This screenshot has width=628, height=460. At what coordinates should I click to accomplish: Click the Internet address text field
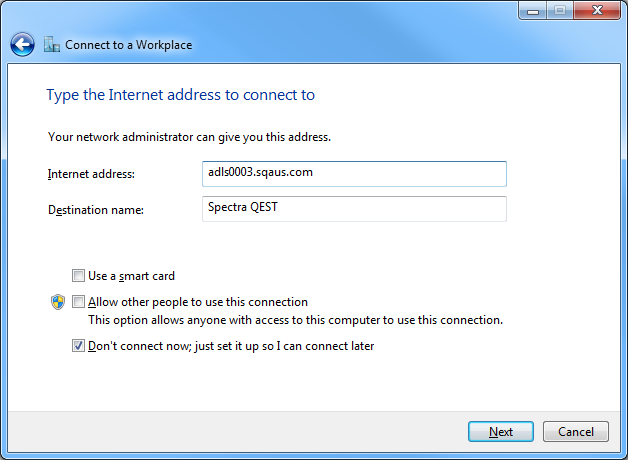[x=354, y=173]
